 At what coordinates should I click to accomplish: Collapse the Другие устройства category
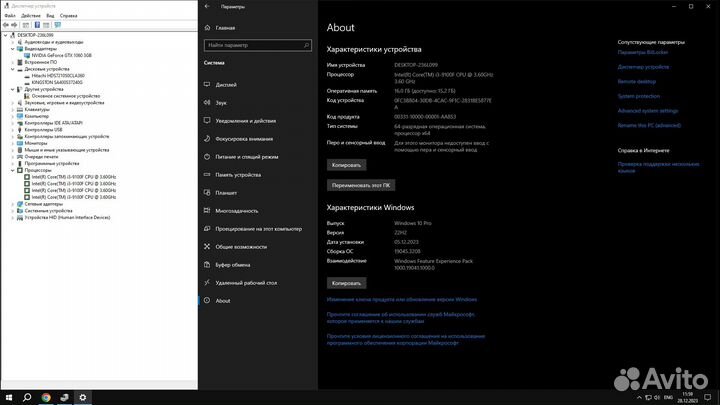13,89
